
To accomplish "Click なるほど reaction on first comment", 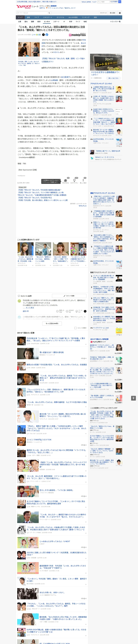I will 70,311.
